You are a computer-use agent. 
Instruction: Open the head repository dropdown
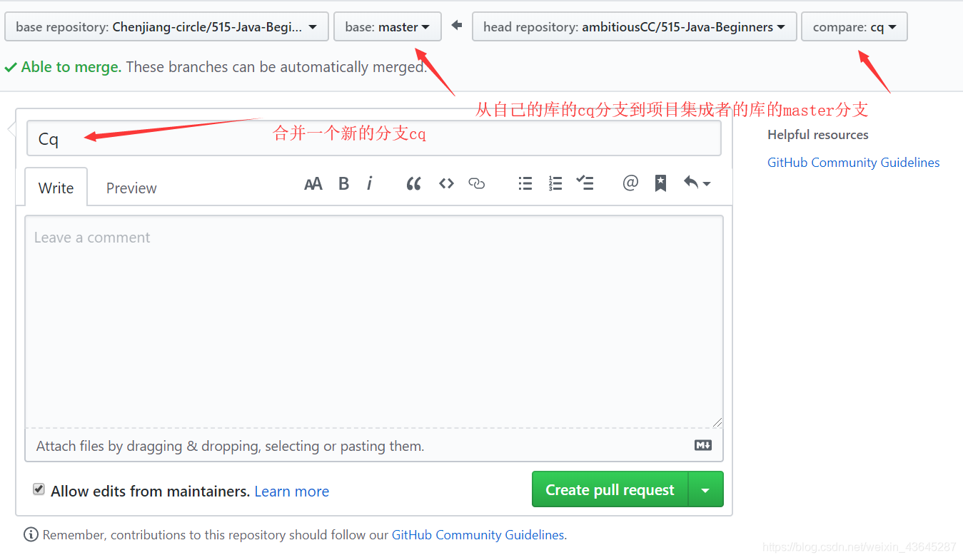pyautogui.click(x=634, y=26)
